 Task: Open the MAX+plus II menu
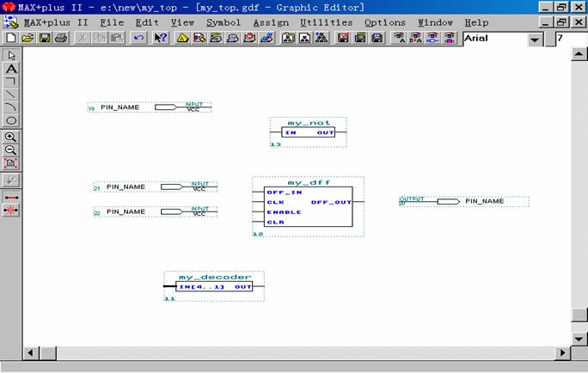tap(56, 22)
